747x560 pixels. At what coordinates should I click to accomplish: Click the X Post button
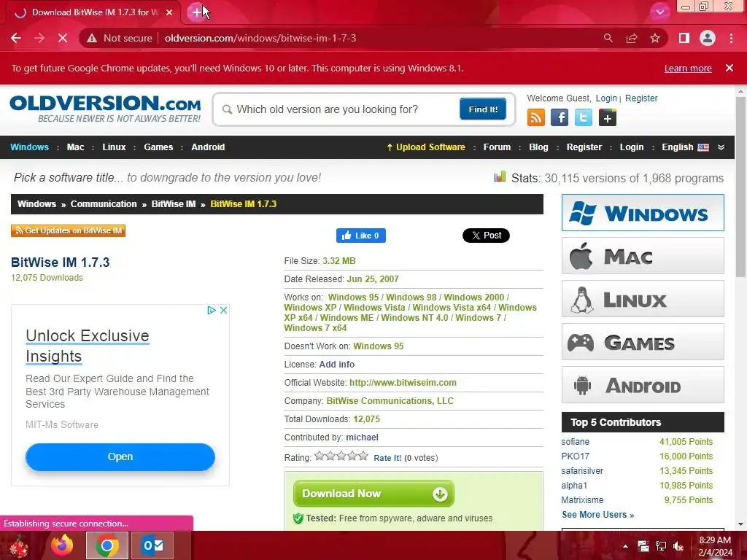(x=486, y=236)
